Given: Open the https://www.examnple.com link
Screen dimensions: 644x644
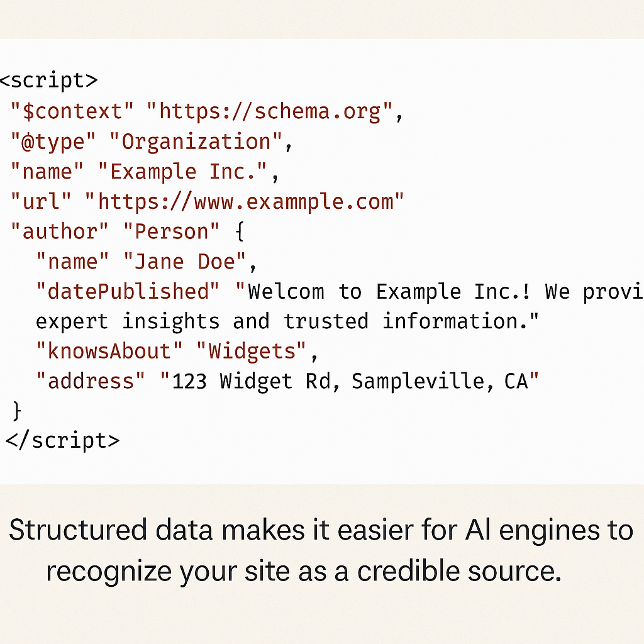Looking at the screenshot, I should click(244, 202).
